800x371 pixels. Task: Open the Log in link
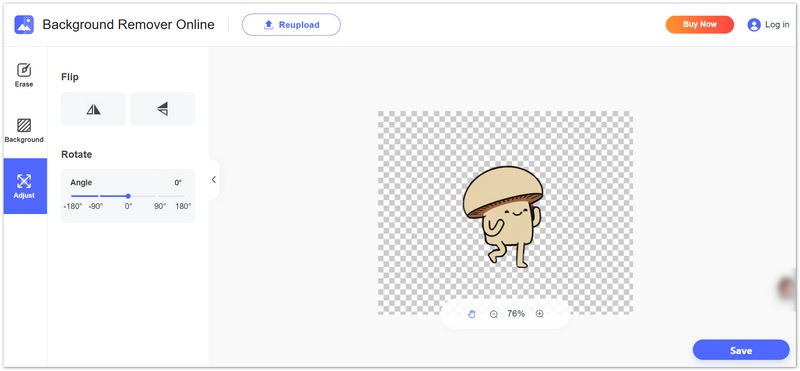pos(777,24)
